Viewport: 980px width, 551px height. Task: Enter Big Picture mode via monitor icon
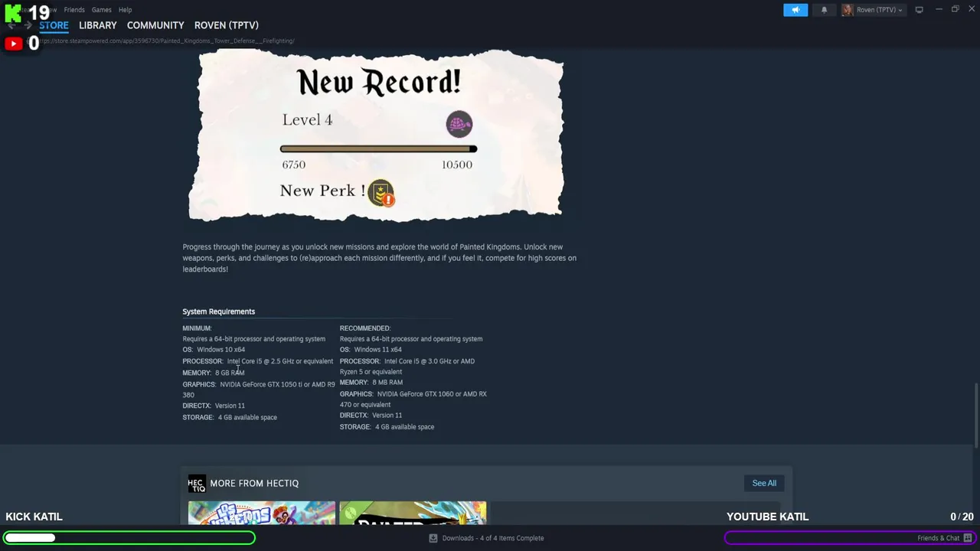(919, 10)
